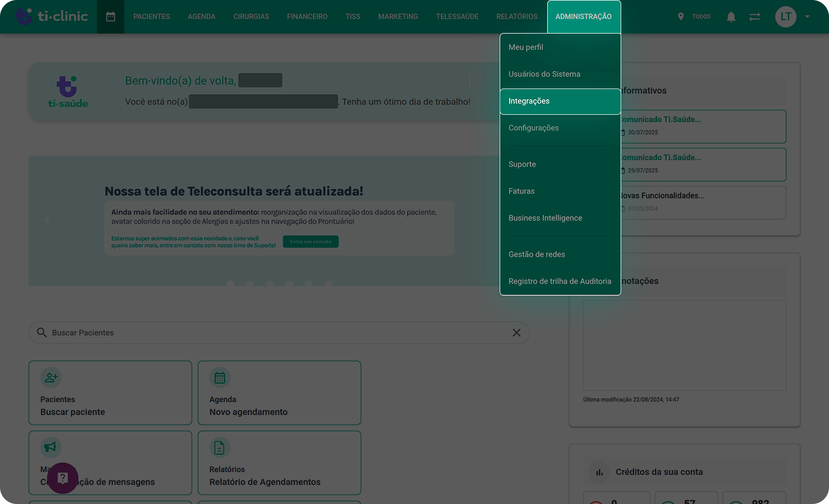Image resolution: width=829 pixels, height=504 pixels.
Task: Open the TISS menu
Action: (x=353, y=17)
